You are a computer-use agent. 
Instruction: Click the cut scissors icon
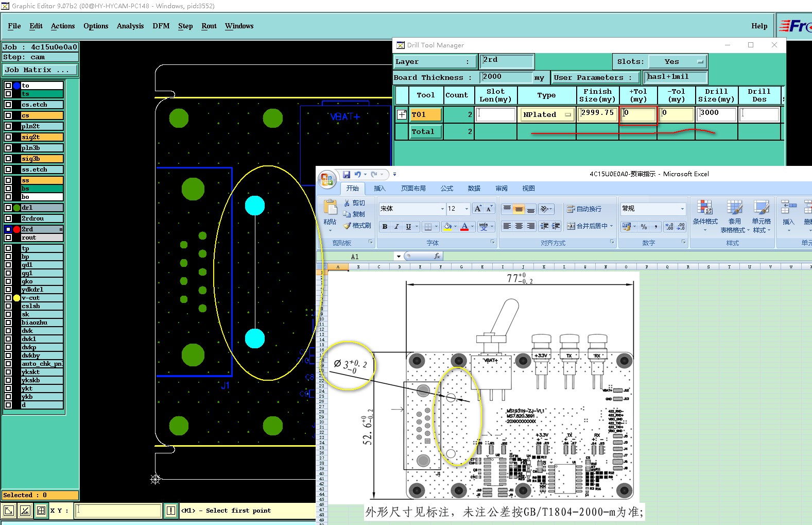[x=347, y=203]
